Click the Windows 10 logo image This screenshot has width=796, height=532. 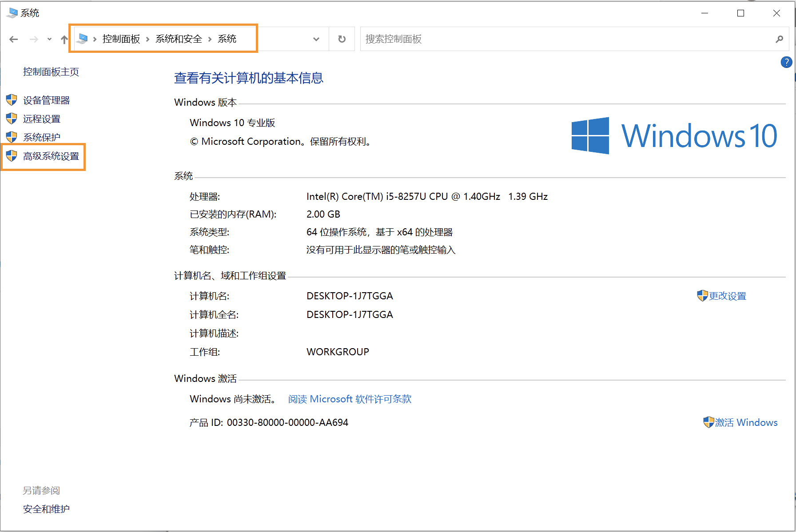[x=674, y=135]
